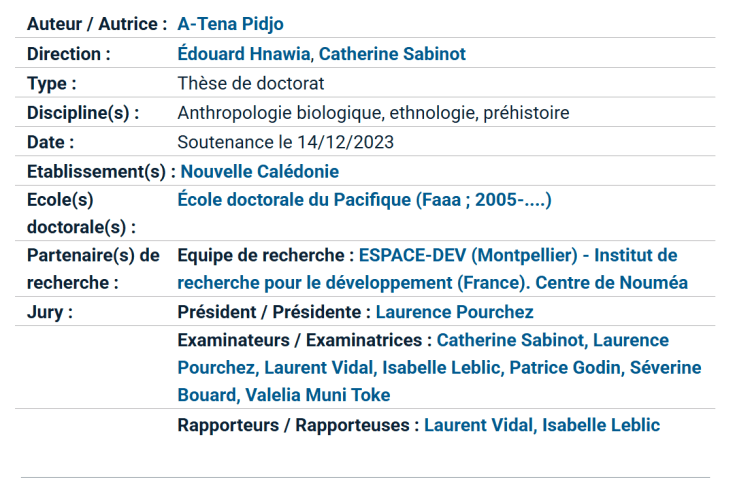The width and height of the screenshot is (735, 492).
Task: Click the 'Anthropologie biologique, ethnologie, préhistoire' discipline text
Action: [x=373, y=113]
